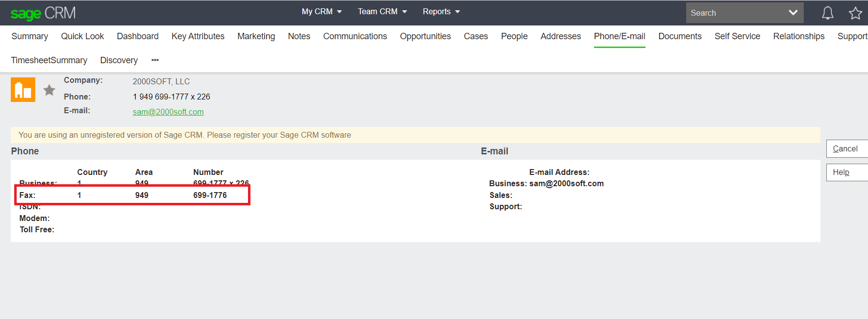This screenshot has height=319, width=868.
Task: Select the Marketing tab
Action: pos(256,36)
